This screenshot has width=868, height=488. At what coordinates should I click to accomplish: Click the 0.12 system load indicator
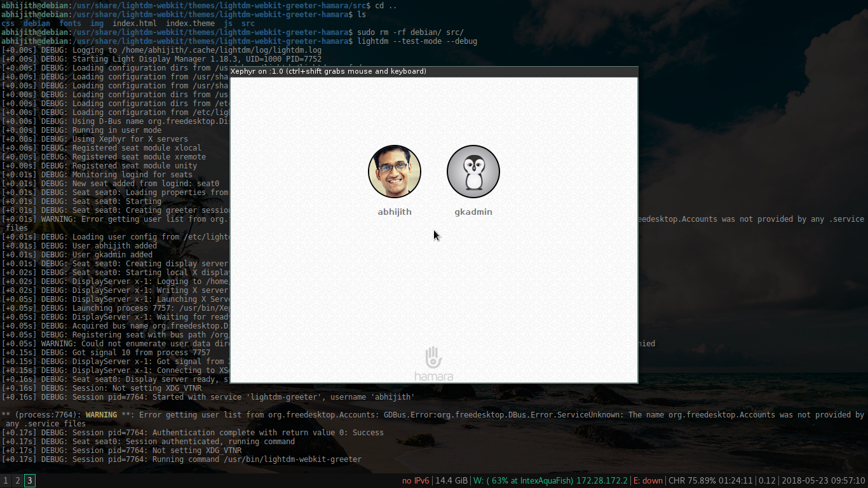click(767, 481)
